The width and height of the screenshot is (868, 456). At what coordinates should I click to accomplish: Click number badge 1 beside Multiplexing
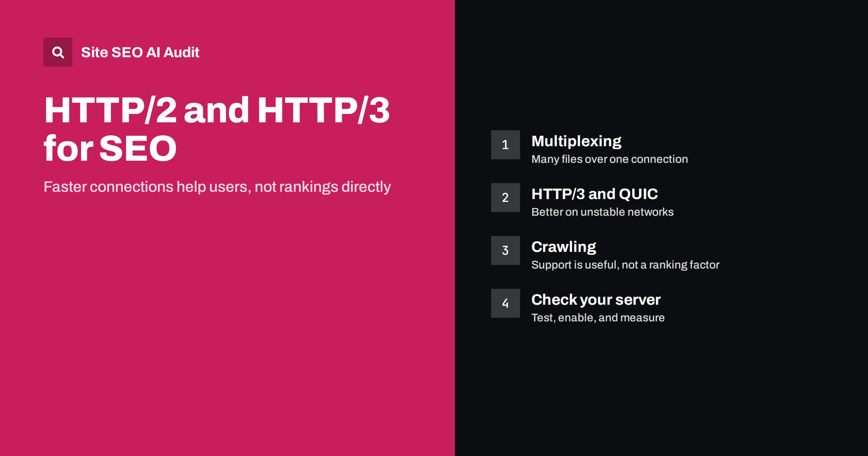505,145
